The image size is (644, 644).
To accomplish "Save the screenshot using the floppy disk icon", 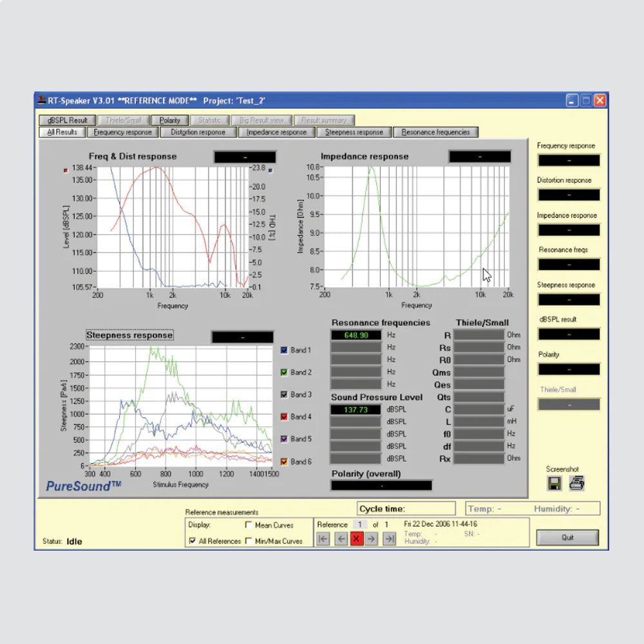I will click(x=555, y=482).
